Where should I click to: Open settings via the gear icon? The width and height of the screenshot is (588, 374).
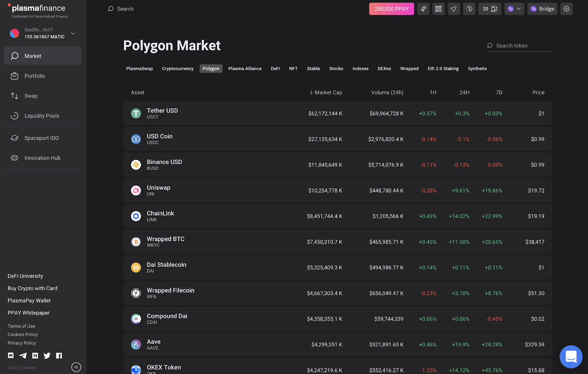point(566,8)
